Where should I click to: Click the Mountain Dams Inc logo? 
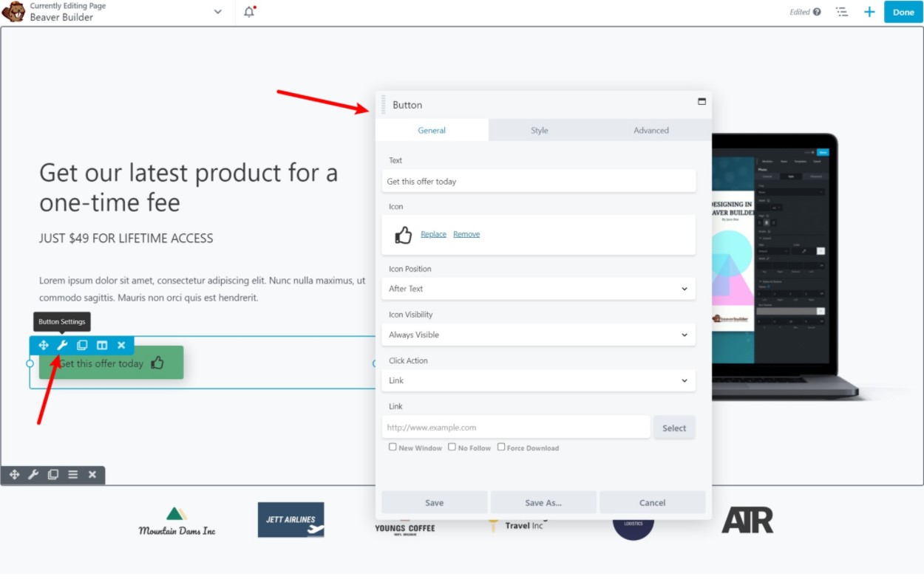pos(177,521)
